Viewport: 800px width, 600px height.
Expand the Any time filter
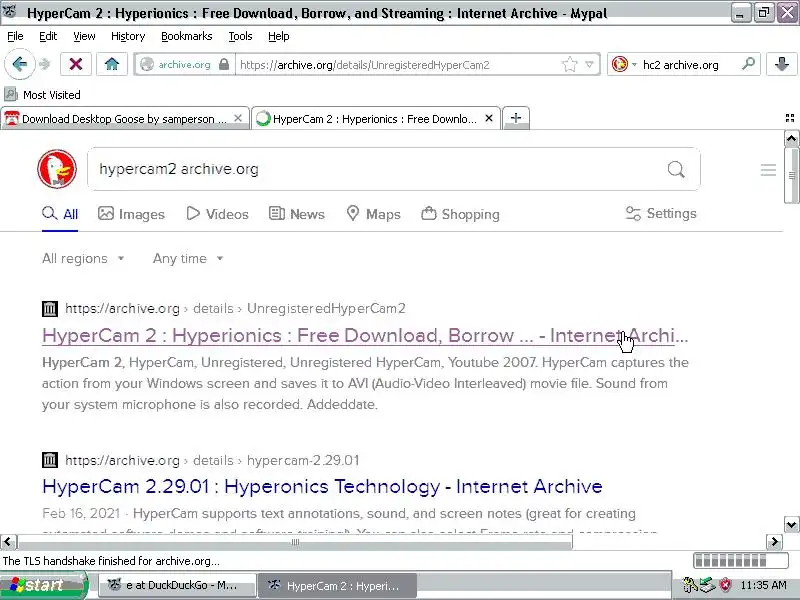click(x=188, y=259)
